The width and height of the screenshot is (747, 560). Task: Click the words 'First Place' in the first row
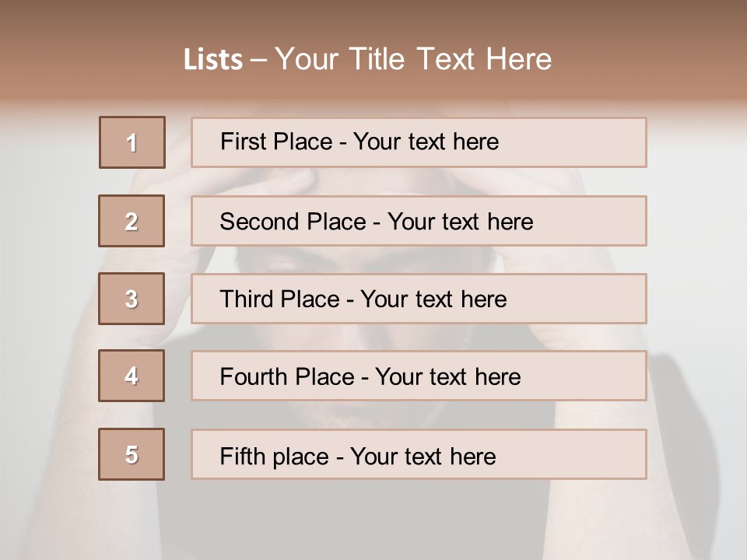276,142
